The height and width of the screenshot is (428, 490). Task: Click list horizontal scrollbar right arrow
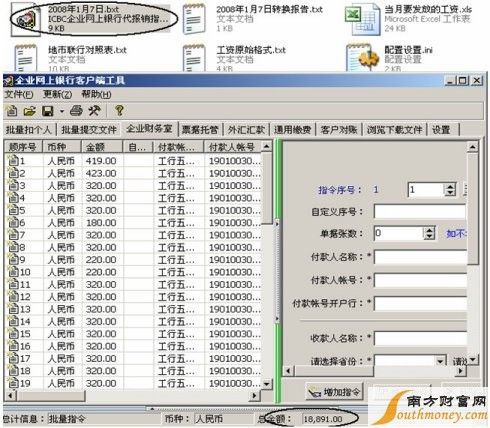pos(254,396)
